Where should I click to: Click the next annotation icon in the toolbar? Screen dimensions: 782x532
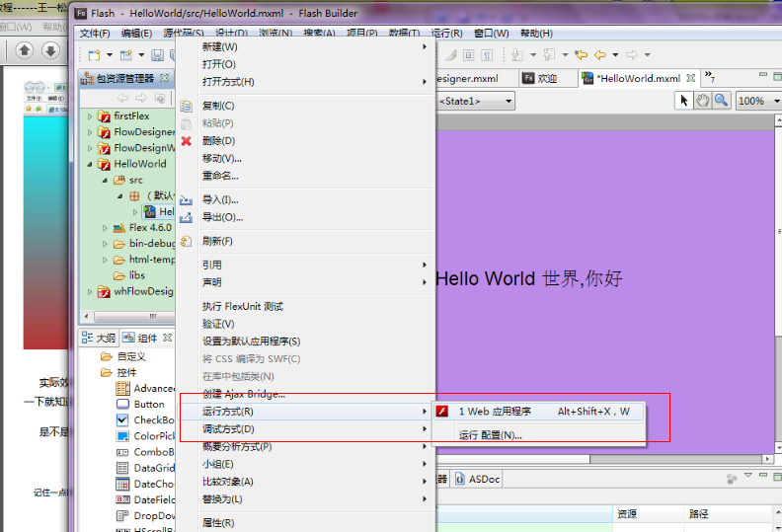click(x=517, y=55)
